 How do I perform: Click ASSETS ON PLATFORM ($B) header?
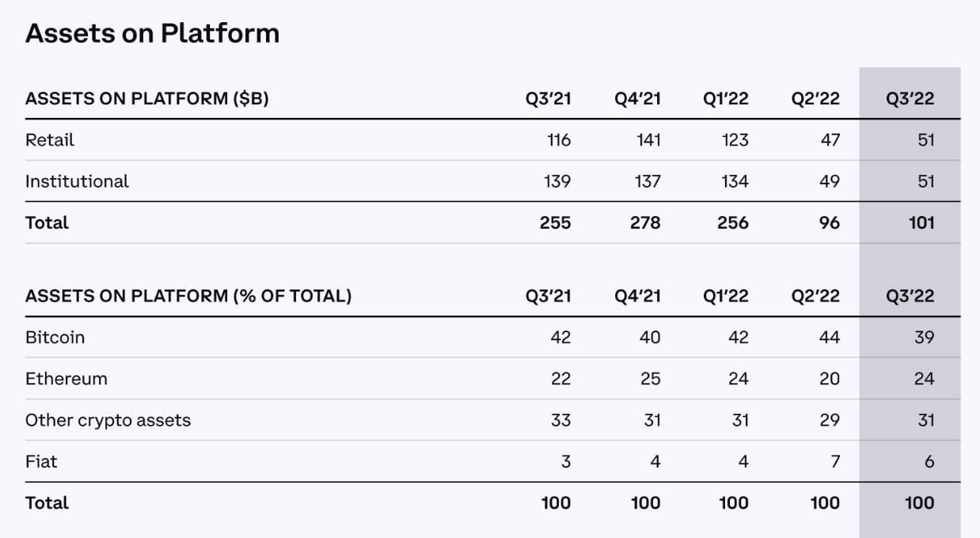tap(147, 99)
